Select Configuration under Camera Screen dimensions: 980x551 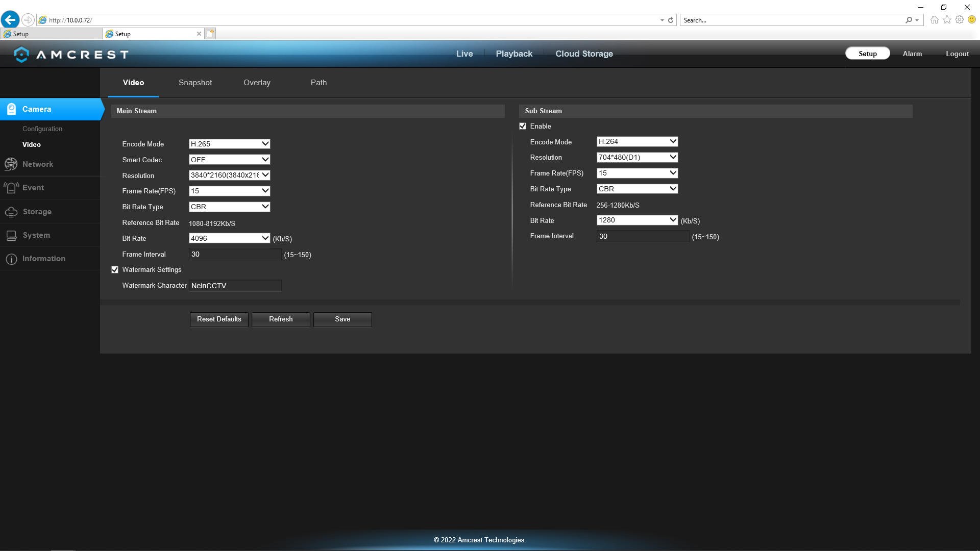pos(42,129)
